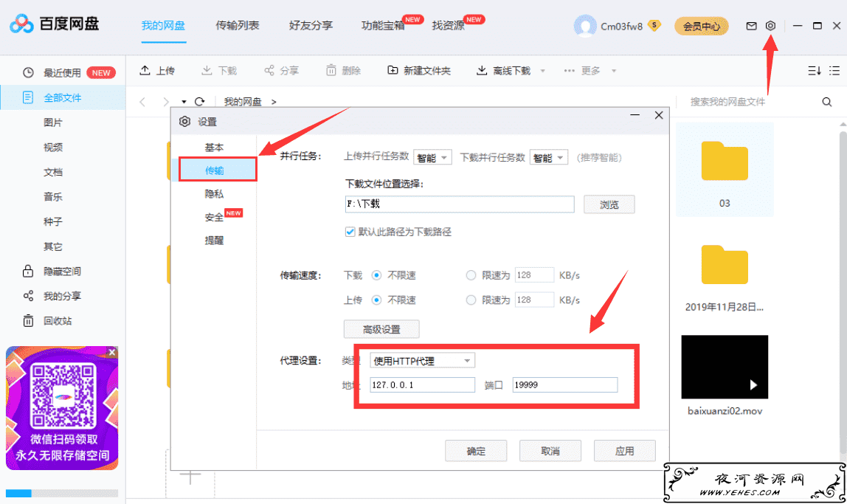Image resolution: width=847 pixels, height=504 pixels.
Task: Open the navigation history dropdown arrow
Action: coord(184,102)
